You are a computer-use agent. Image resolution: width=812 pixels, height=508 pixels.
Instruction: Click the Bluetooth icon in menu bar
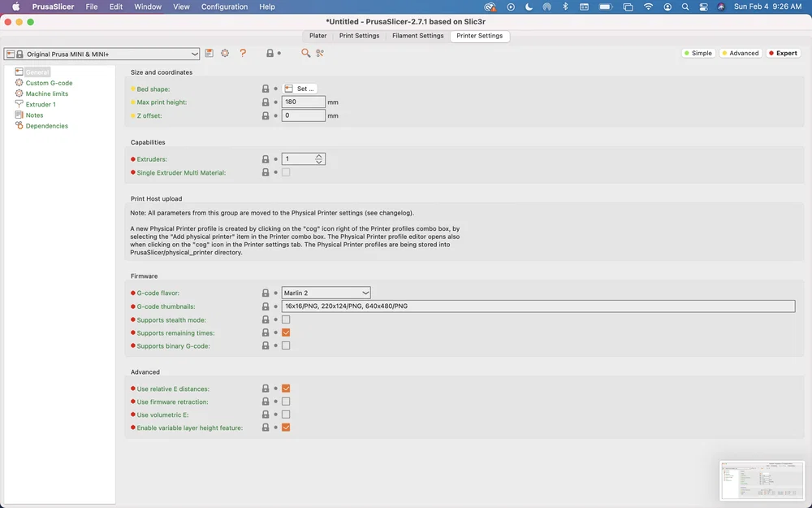click(x=565, y=7)
